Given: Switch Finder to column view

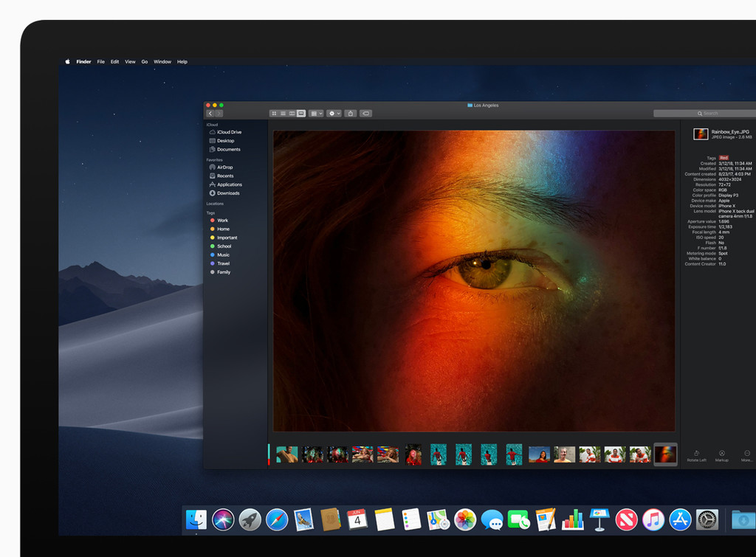Looking at the screenshot, I should [x=293, y=114].
